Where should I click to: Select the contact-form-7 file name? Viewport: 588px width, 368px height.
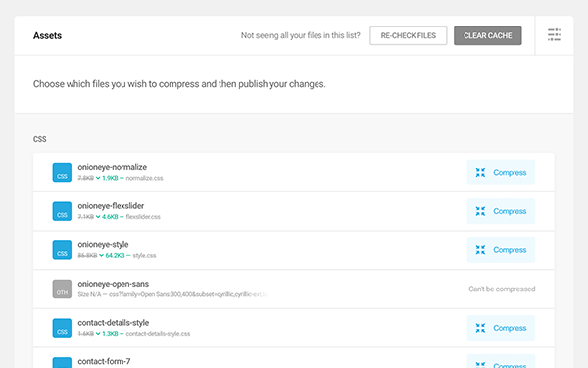(104, 361)
